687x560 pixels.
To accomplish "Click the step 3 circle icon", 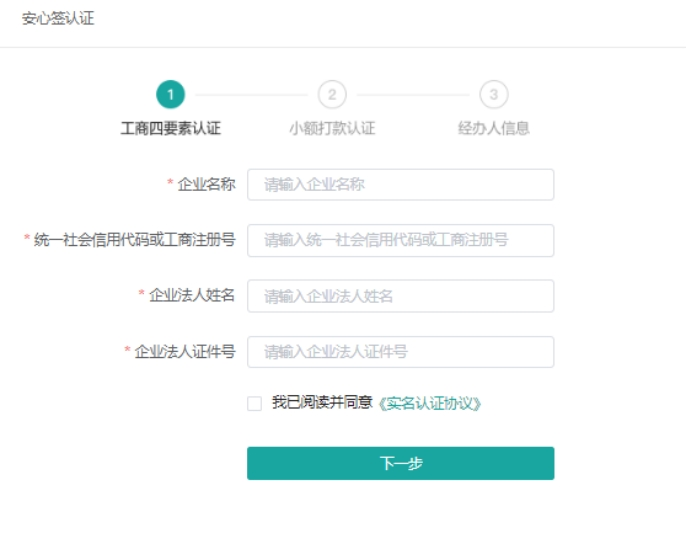I will [x=493, y=95].
